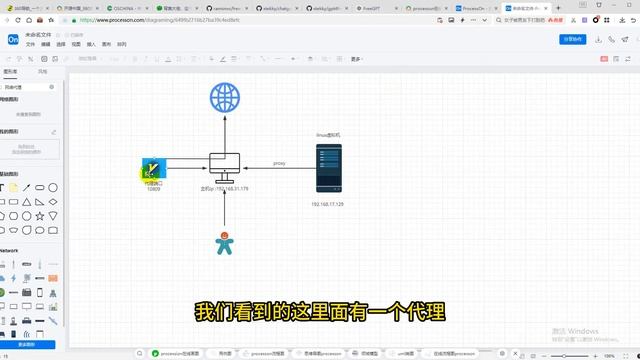Clear the shape search field
This screenshot has width=640, height=360.
click(x=51, y=87)
